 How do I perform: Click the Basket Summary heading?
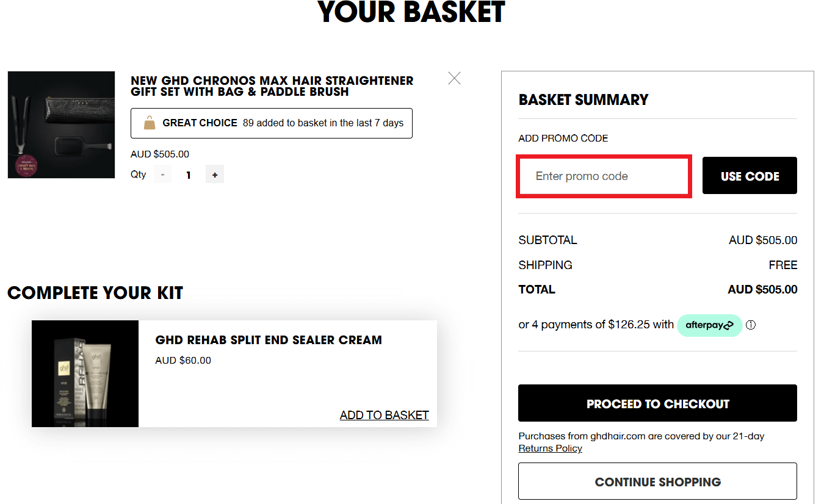tap(583, 100)
